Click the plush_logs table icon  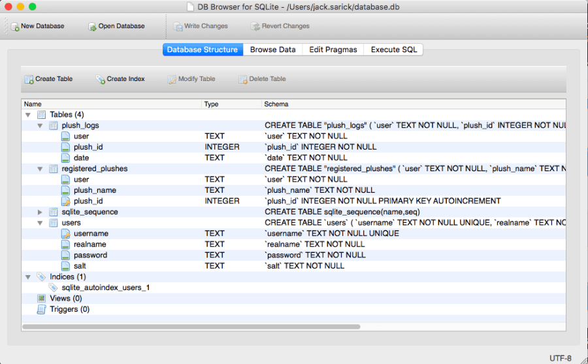click(x=54, y=125)
